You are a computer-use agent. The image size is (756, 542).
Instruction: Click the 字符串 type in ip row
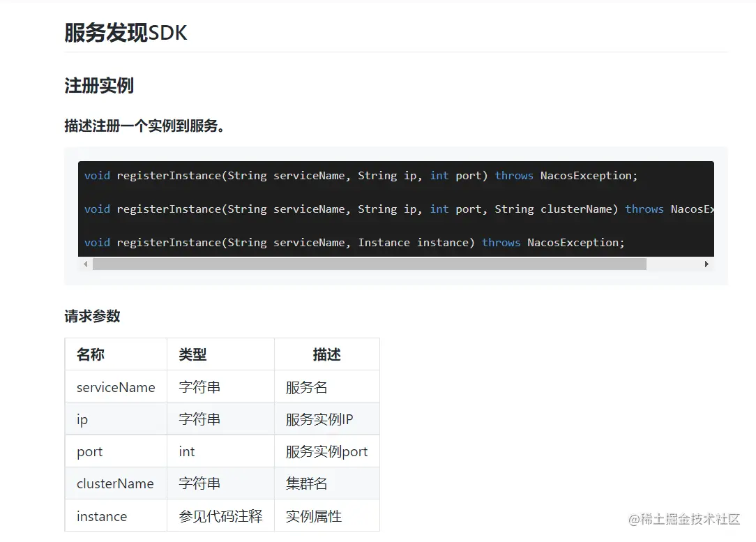(x=220, y=419)
